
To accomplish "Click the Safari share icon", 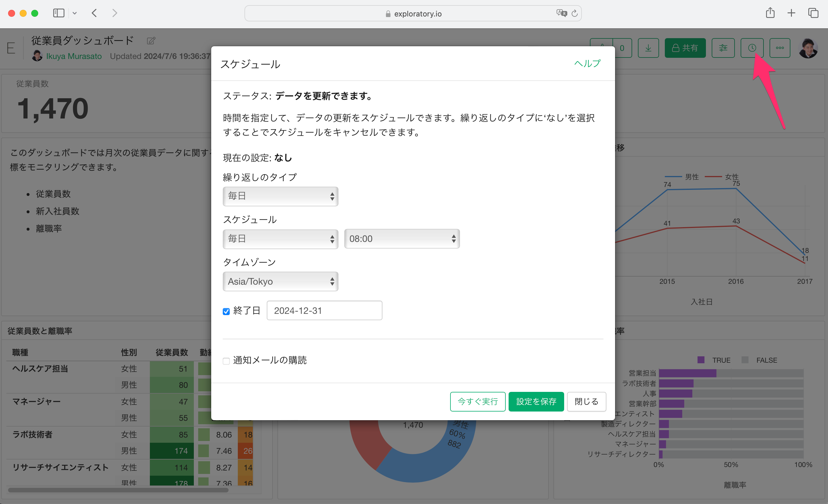I will tap(770, 13).
